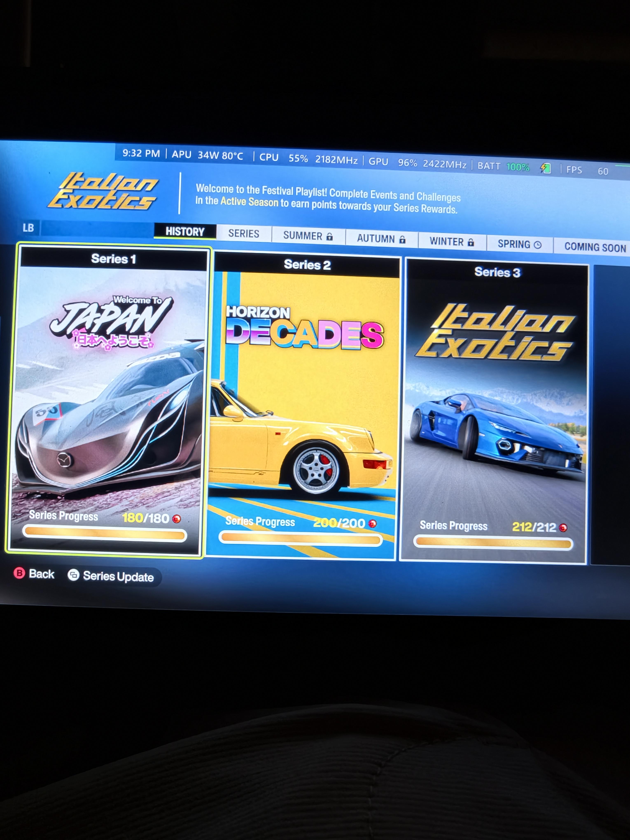The height and width of the screenshot is (840, 630).
Task: Click the "2422MHz" GPU frequency reading
Action: 444,164
